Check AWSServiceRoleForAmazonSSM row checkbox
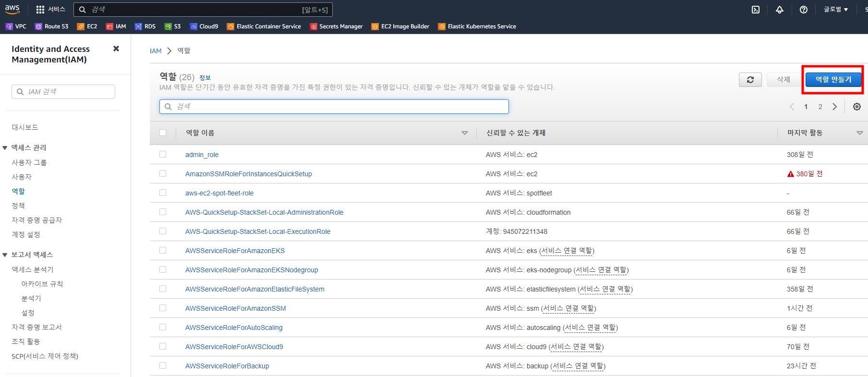Image resolution: width=868 pixels, height=377 pixels. 163,308
